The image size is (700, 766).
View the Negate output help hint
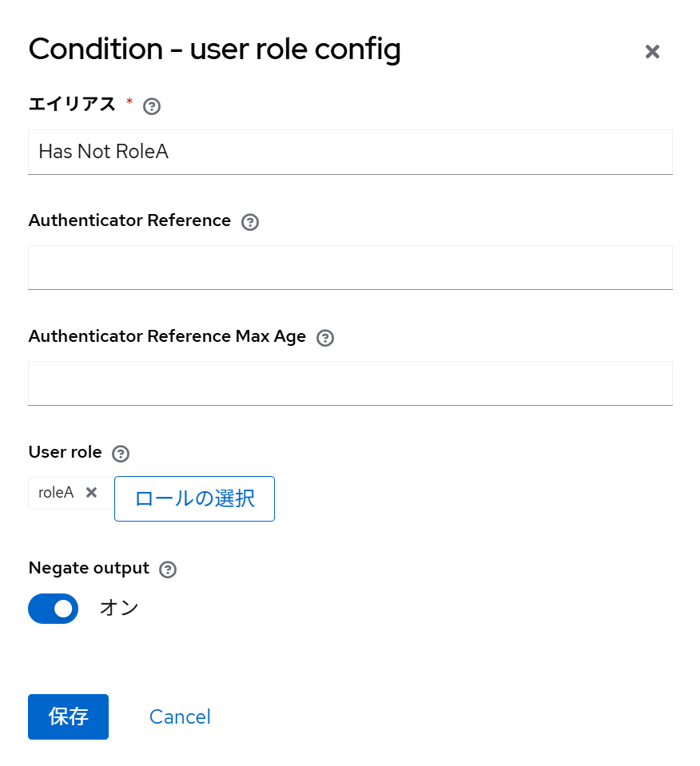(168, 570)
